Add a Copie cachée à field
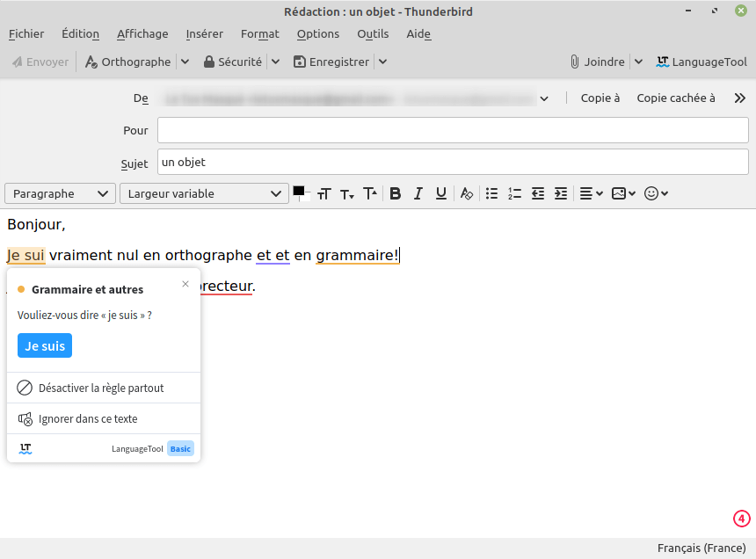Viewport: 756px width, 559px height. coord(676,98)
